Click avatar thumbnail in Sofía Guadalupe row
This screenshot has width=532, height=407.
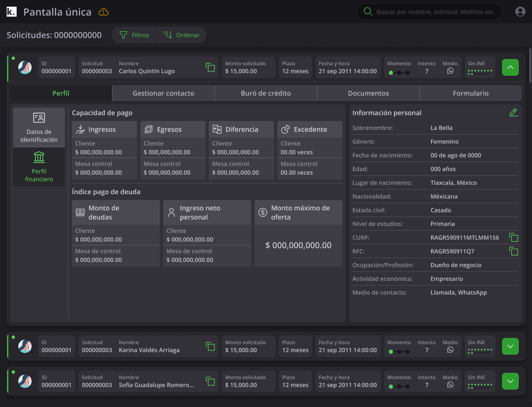click(x=25, y=381)
